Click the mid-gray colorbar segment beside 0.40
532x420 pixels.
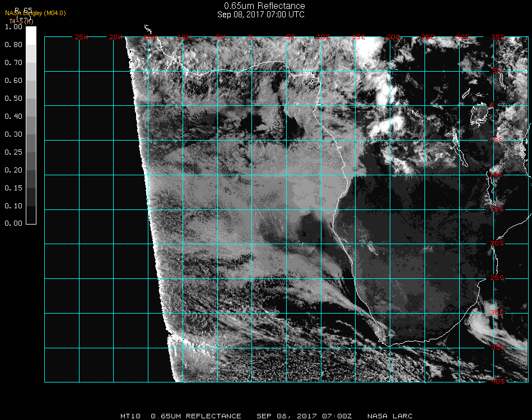point(31,125)
